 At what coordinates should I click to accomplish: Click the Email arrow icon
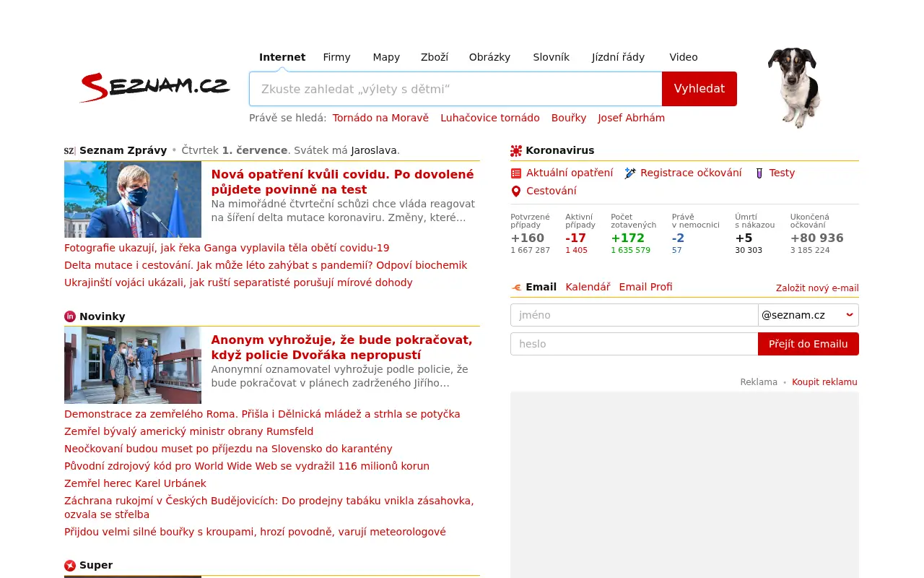click(516, 287)
